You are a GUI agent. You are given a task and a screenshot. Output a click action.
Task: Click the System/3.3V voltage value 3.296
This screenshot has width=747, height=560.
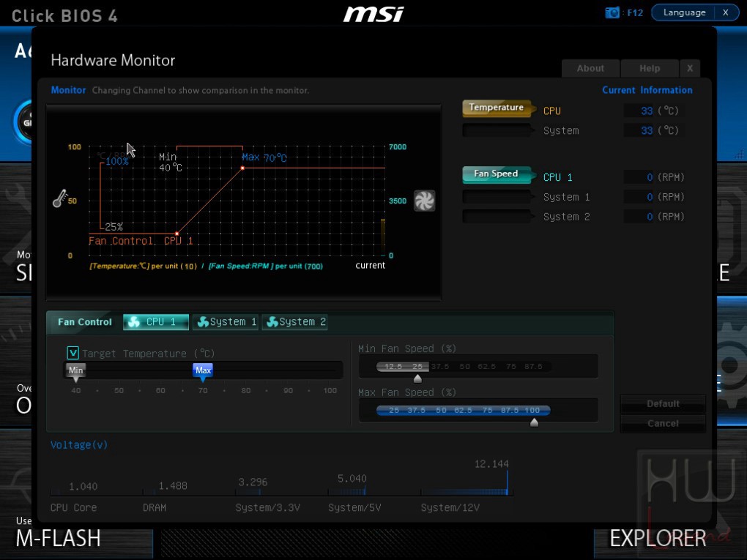click(253, 482)
